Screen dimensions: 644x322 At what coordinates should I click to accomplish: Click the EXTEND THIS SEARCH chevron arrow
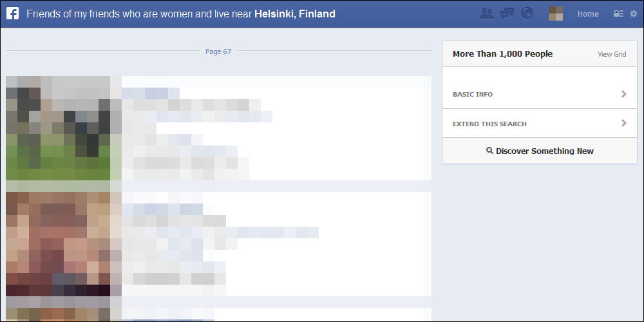624,123
